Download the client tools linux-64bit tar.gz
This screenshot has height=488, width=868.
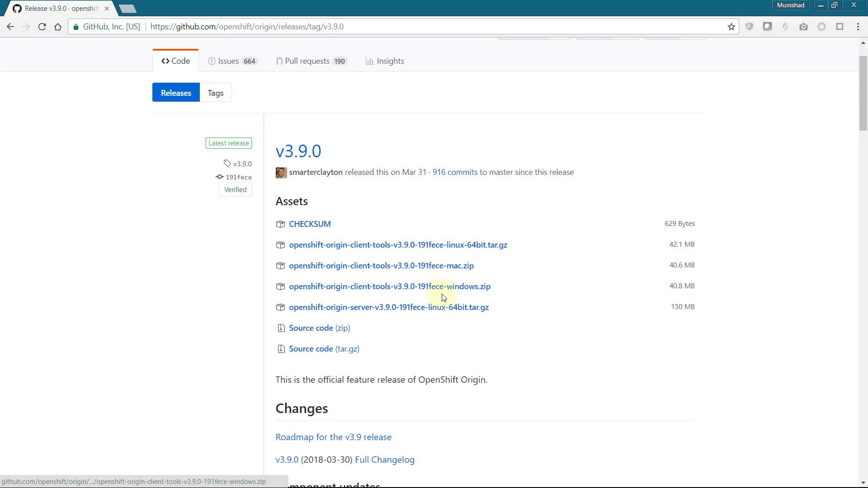pyautogui.click(x=398, y=245)
